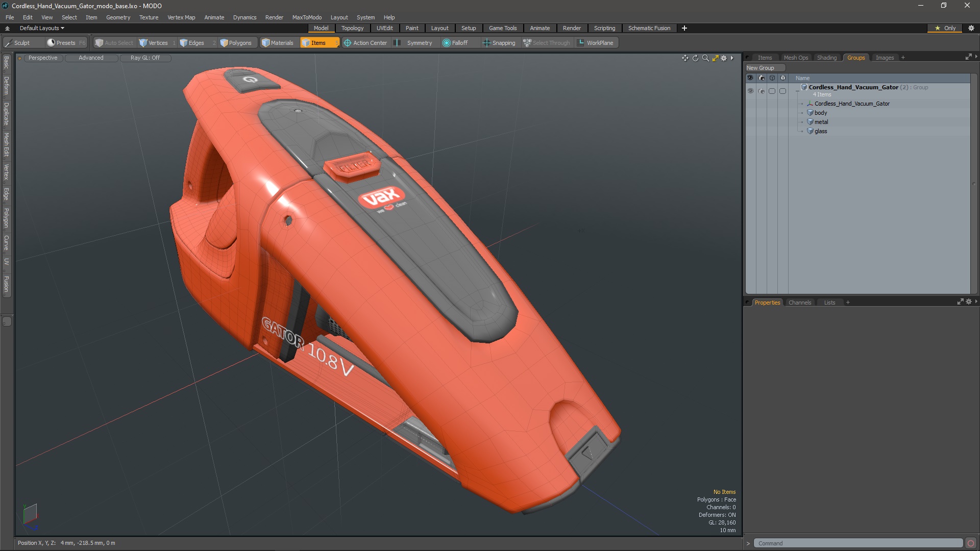Toggle render camera for Cordless_Hand_Vacuum_Gator group
This screenshot has width=980, height=551.
coord(762,91)
